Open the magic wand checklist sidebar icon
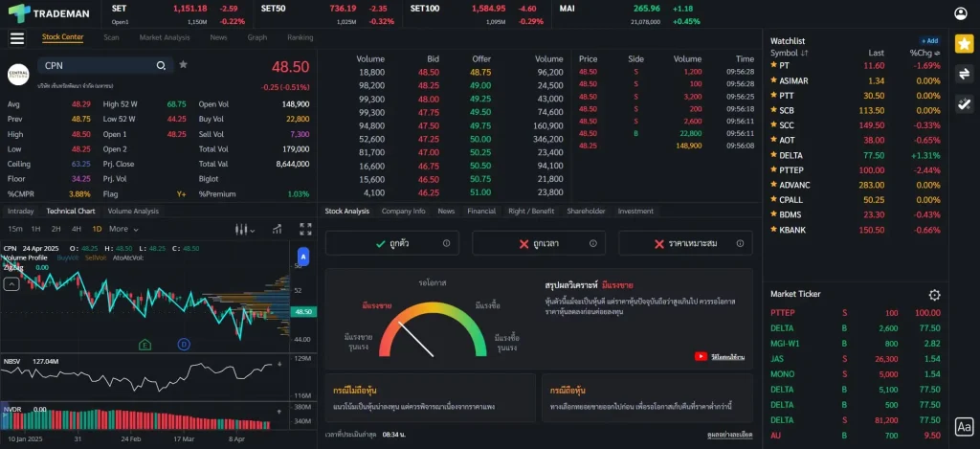The width and height of the screenshot is (980, 449). point(965,103)
